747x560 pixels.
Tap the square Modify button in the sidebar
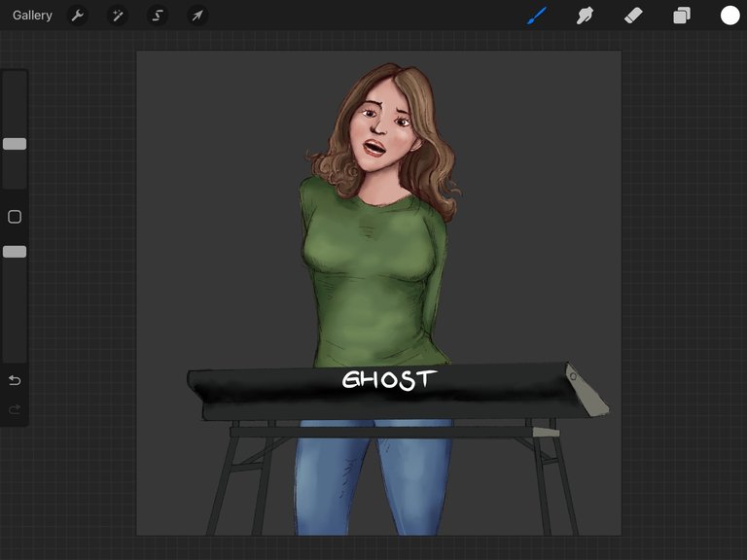pyautogui.click(x=15, y=217)
